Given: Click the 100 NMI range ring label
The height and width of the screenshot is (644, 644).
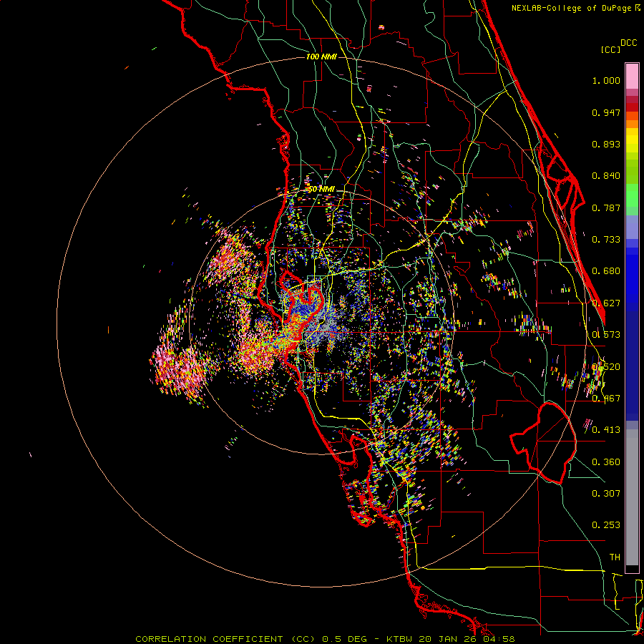Looking at the screenshot, I should coord(321,57).
